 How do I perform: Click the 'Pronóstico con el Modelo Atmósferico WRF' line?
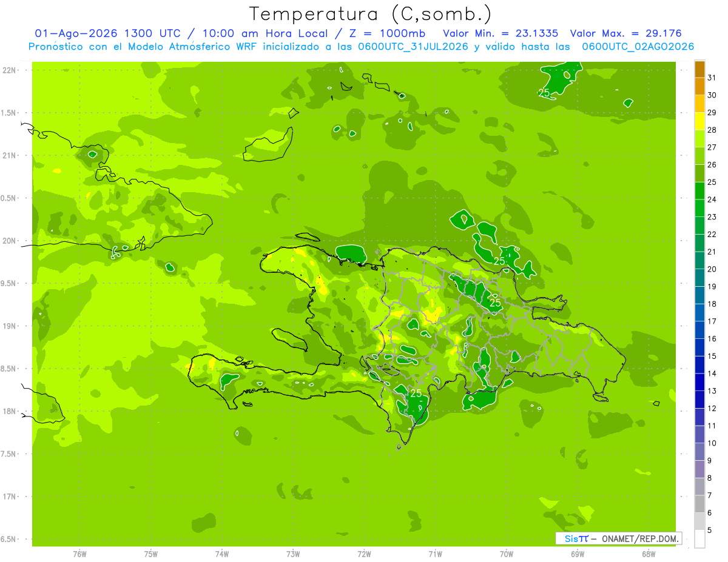(143, 47)
